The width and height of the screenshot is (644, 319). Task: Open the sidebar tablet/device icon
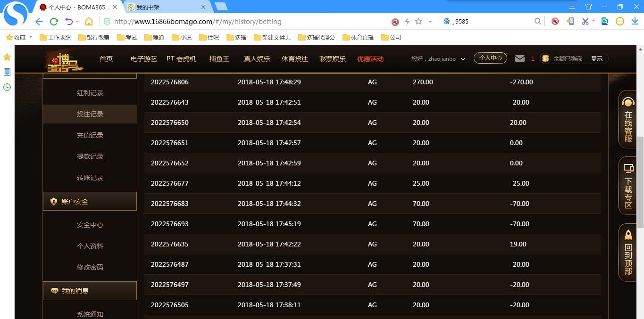click(7, 72)
